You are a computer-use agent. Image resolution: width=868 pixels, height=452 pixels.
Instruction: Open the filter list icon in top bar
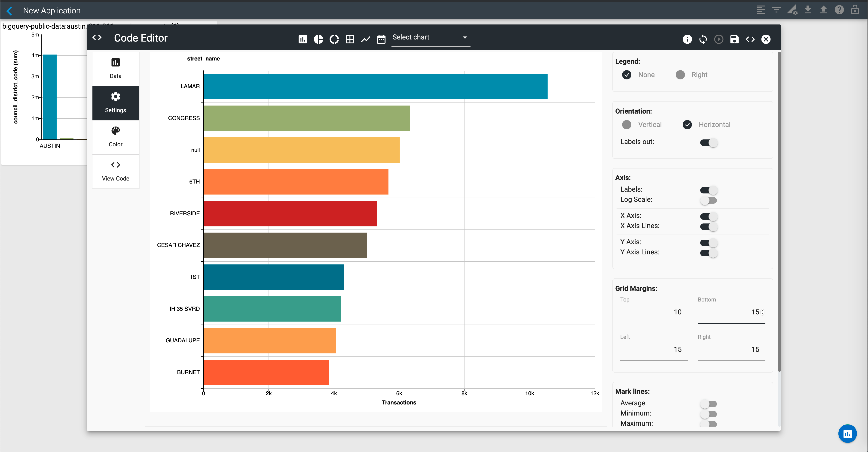[776, 10]
